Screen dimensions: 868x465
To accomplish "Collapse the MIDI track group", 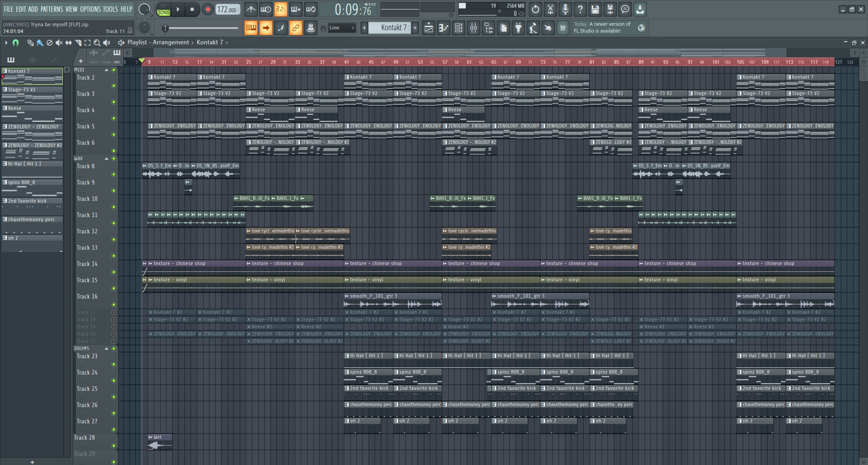I will pos(107,70).
